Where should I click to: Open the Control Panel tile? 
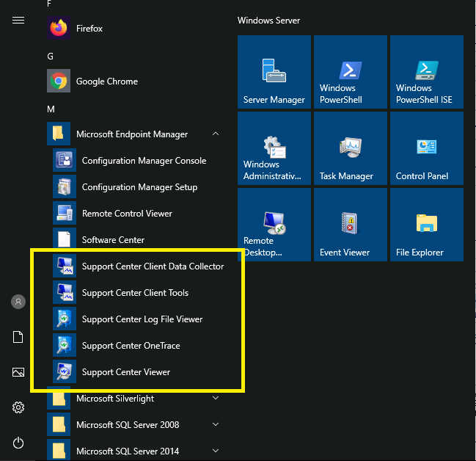coord(427,148)
